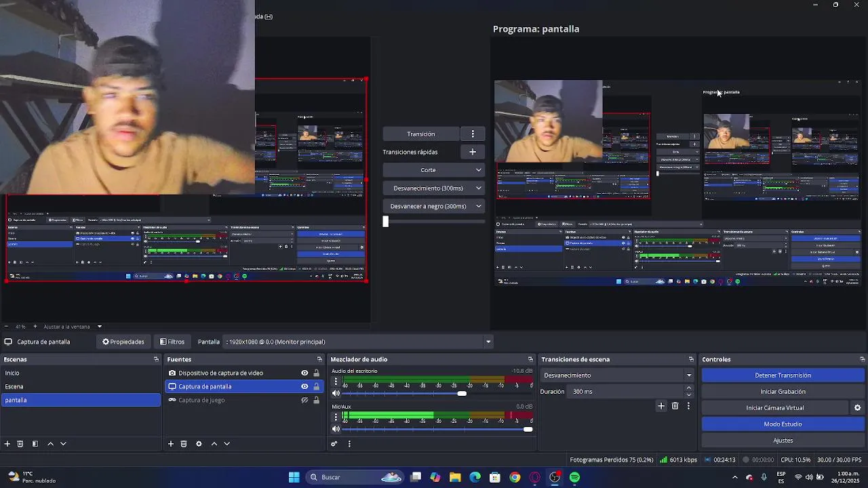
Task: Open advanced audio properties gears icon
Action: tap(334, 444)
